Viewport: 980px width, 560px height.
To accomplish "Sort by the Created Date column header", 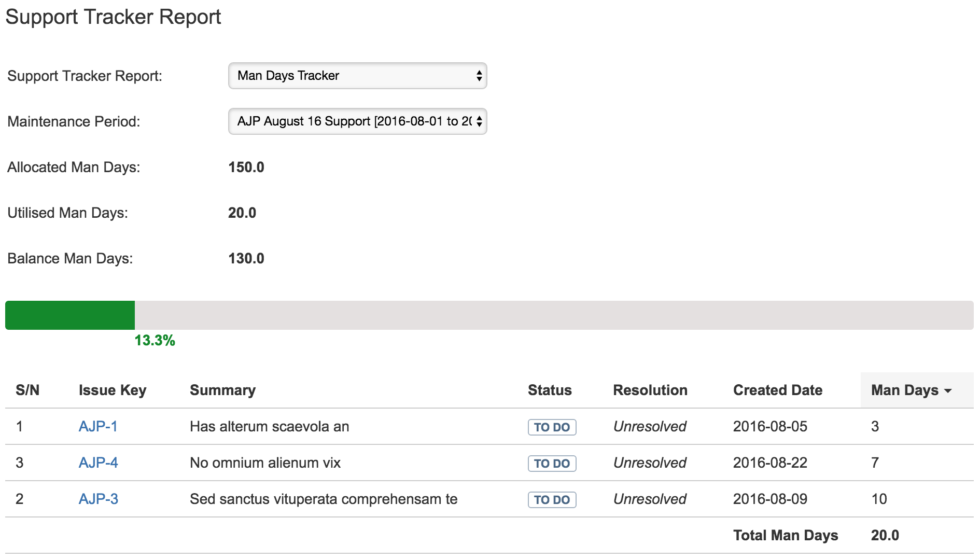I will [778, 390].
